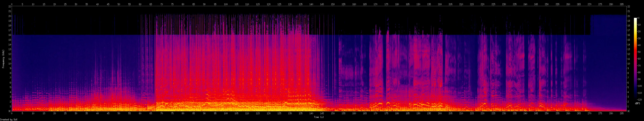This screenshot has height=121, width=644.
Task: Click the 'Frequency (kHz)' axis title
Action: click(3, 59)
